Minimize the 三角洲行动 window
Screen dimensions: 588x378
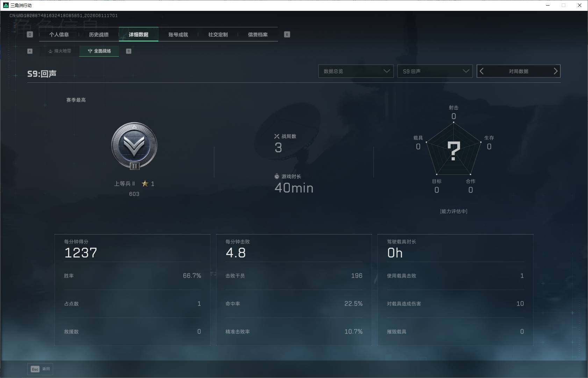548,5
